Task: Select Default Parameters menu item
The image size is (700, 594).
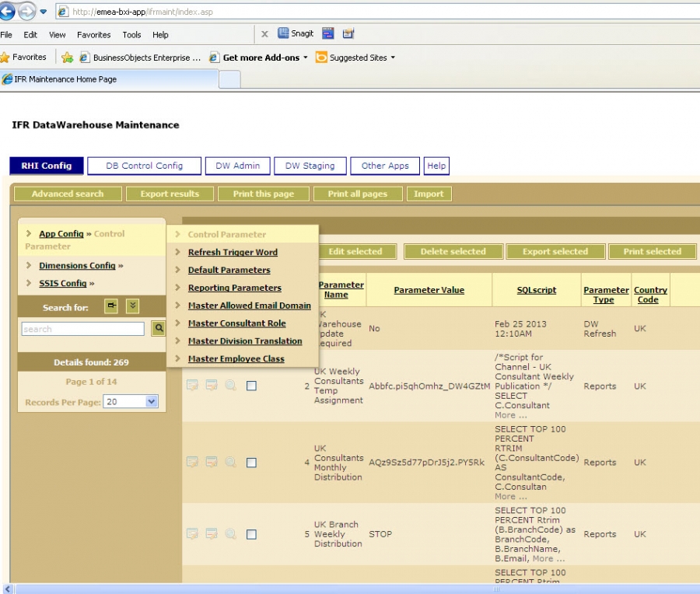Action: pyautogui.click(x=229, y=270)
